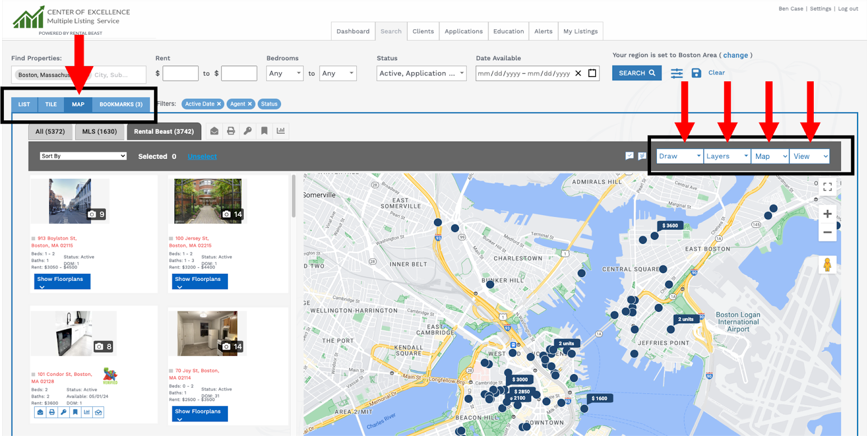
Task: Click the change region link
Action: (x=736, y=55)
